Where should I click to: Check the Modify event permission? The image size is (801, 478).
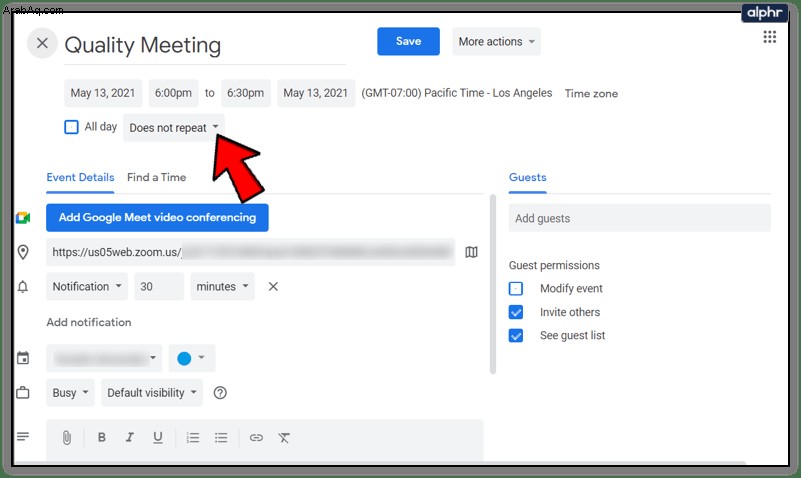(x=516, y=289)
